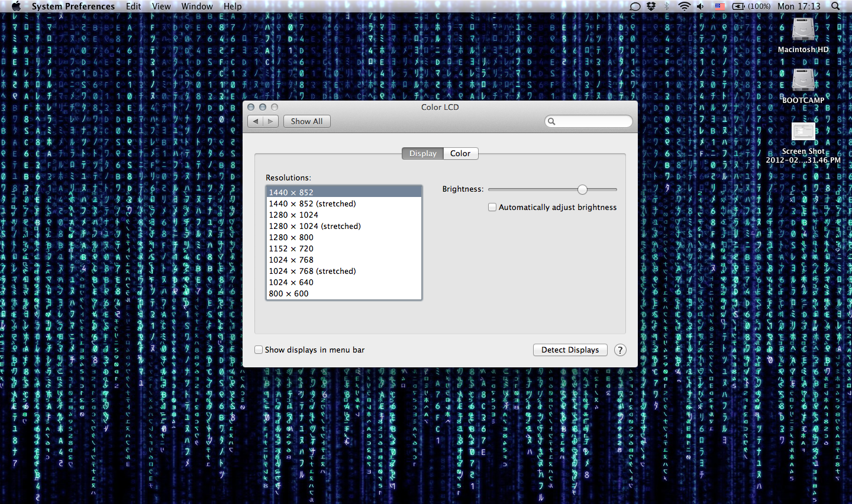The height and width of the screenshot is (504, 852).
Task: Select resolution 800 × 600
Action: point(344,293)
